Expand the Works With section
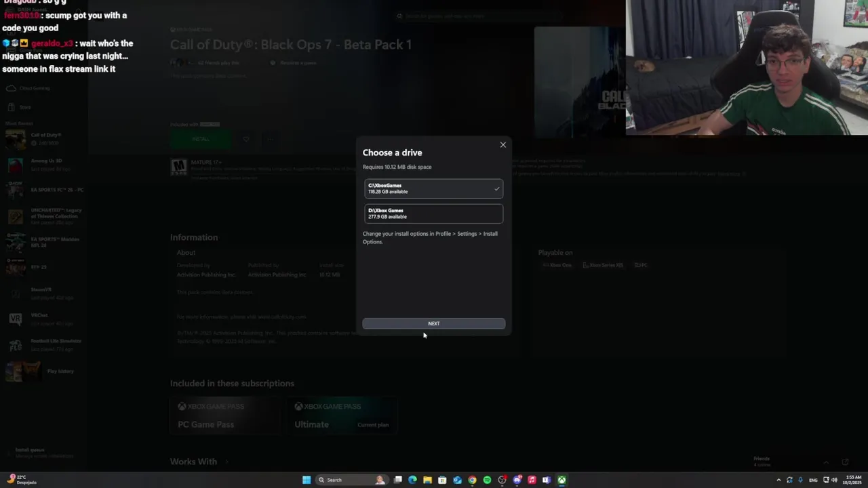This screenshot has width=868, height=488. click(199, 462)
